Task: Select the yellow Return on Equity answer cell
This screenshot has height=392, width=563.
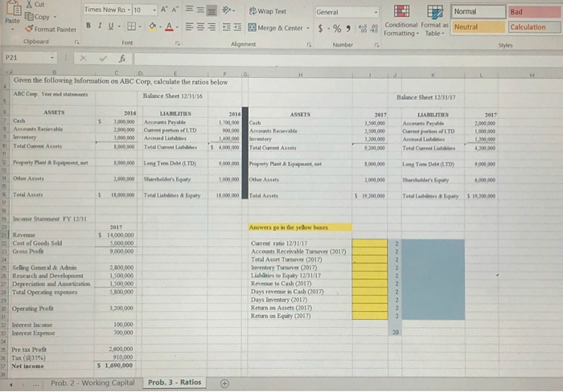Action: tap(370, 316)
